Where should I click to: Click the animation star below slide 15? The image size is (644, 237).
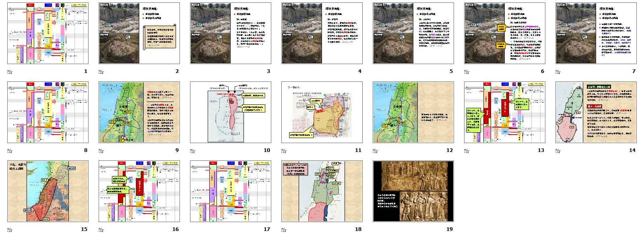[x=10, y=230]
